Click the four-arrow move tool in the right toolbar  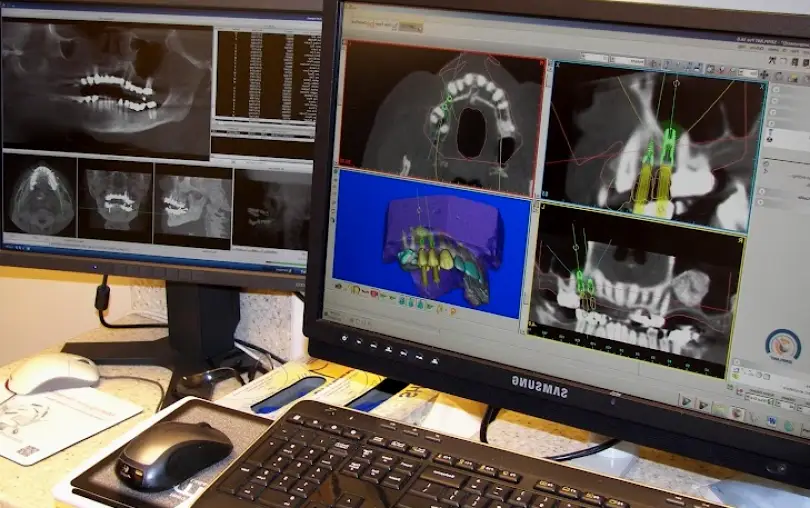pyautogui.click(x=764, y=75)
